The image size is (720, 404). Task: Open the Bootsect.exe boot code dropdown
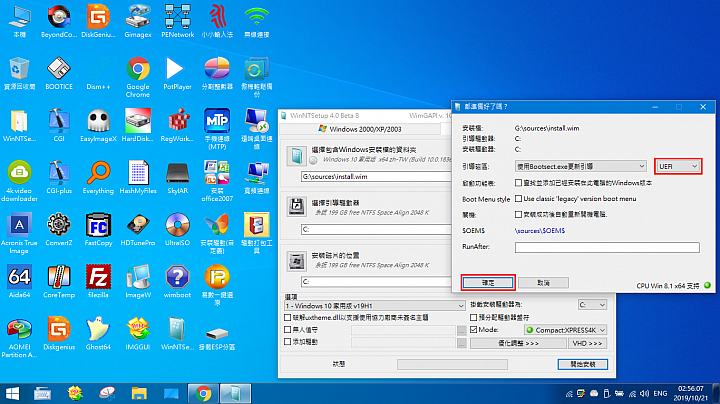coord(580,166)
